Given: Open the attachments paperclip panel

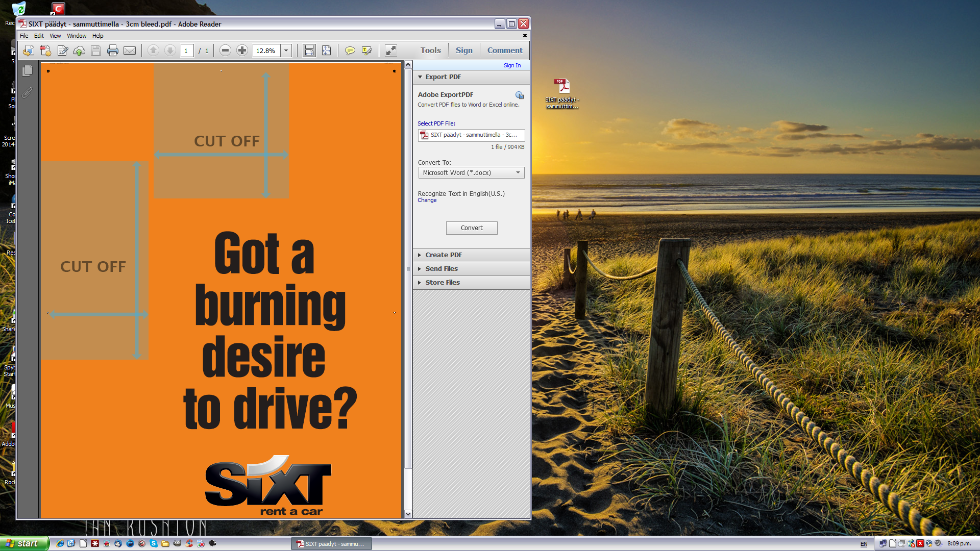Looking at the screenshot, I should coord(27,92).
